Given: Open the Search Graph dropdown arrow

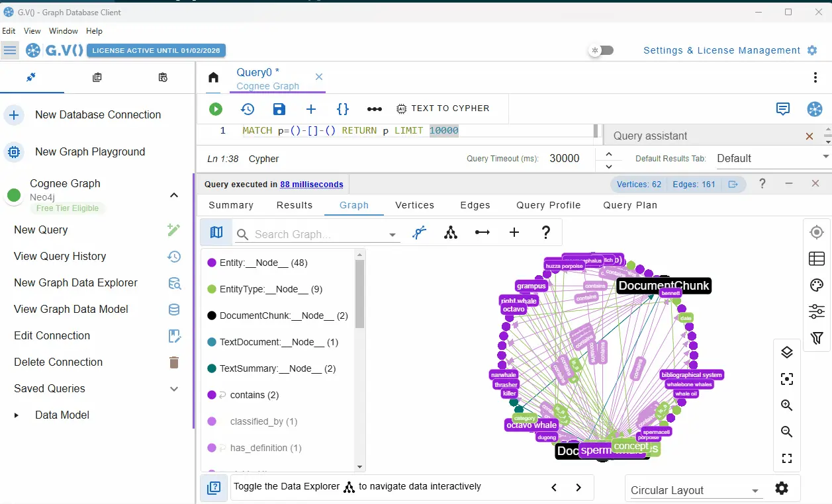Looking at the screenshot, I should tap(393, 235).
